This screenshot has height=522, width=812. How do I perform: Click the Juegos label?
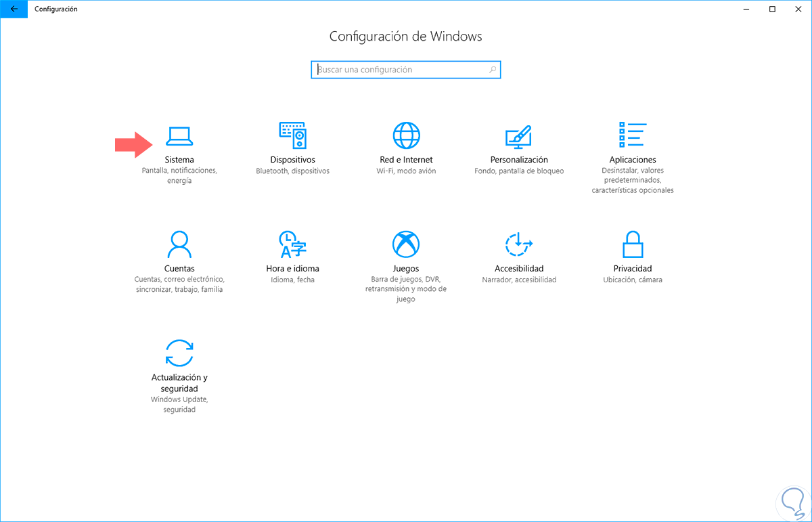click(406, 268)
